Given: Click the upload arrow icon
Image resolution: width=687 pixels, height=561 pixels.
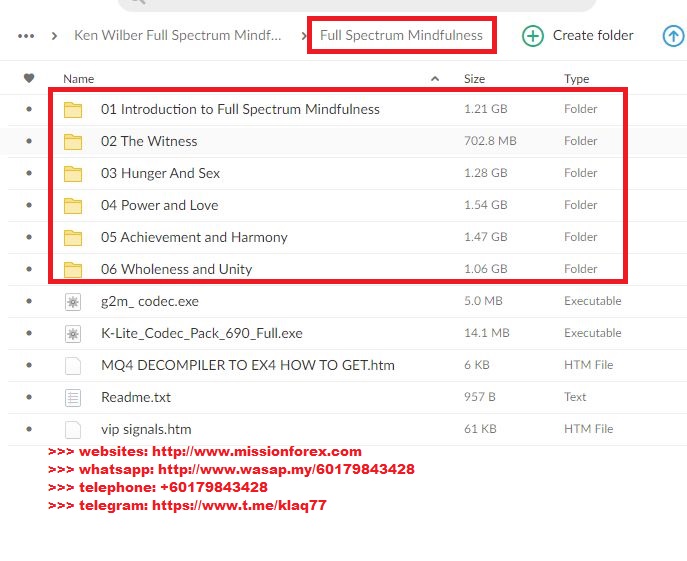Looking at the screenshot, I should 674,36.
